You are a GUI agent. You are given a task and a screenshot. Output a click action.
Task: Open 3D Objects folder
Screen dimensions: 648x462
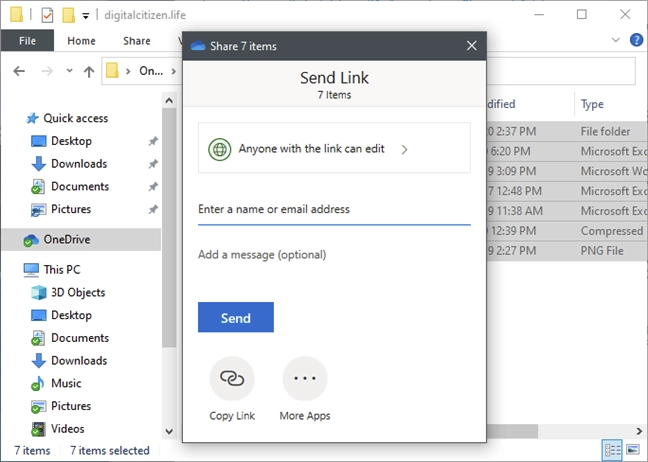coord(78,293)
